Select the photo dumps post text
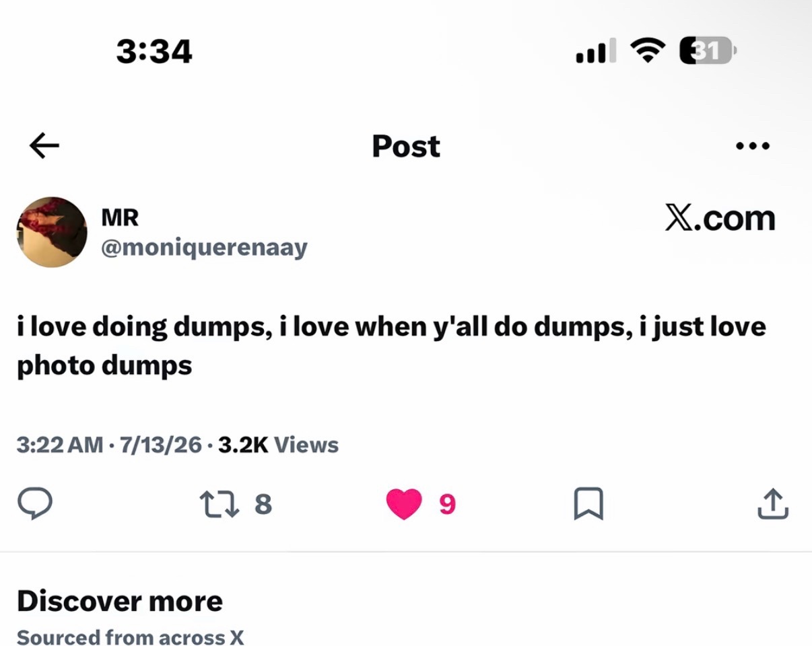Viewport: 812px width, 646px height. [391, 346]
